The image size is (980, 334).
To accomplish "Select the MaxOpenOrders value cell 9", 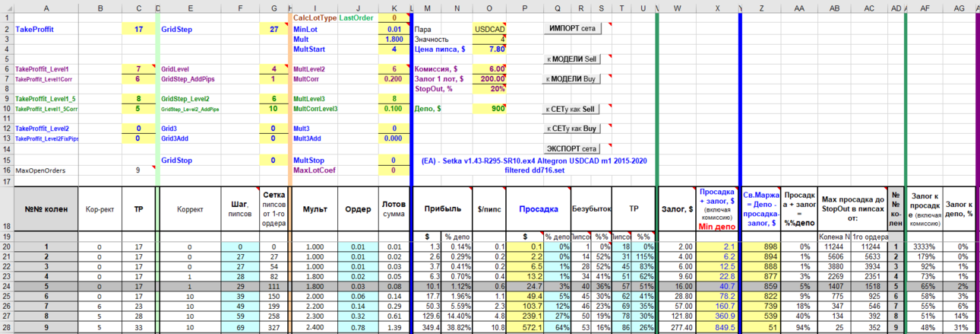I will [138, 170].
